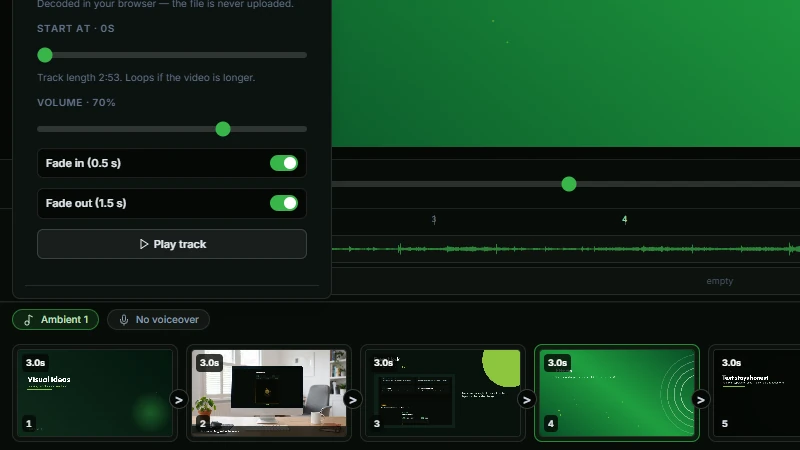
Task: Click the microphone icon beside No voiceover
Action: pyautogui.click(x=123, y=320)
